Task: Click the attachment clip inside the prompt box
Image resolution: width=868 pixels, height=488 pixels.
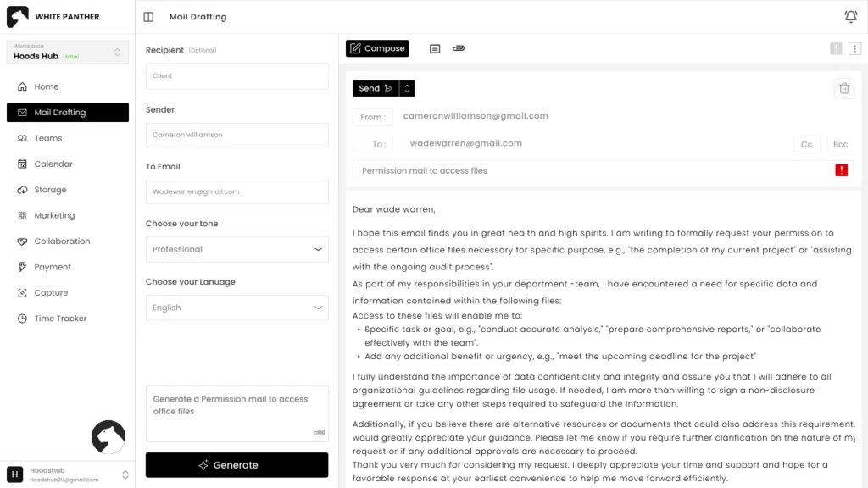Action: [320, 432]
